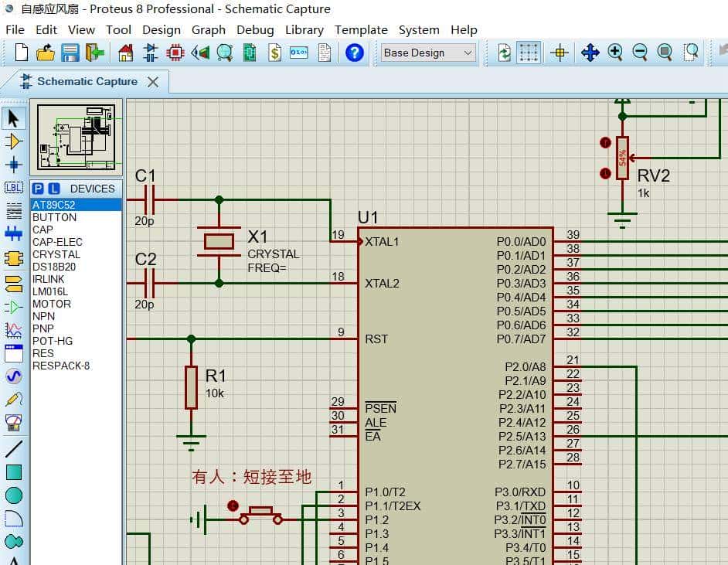The width and height of the screenshot is (728, 565).
Task: Select DS18B20 in the devices list
Action: 55,267
